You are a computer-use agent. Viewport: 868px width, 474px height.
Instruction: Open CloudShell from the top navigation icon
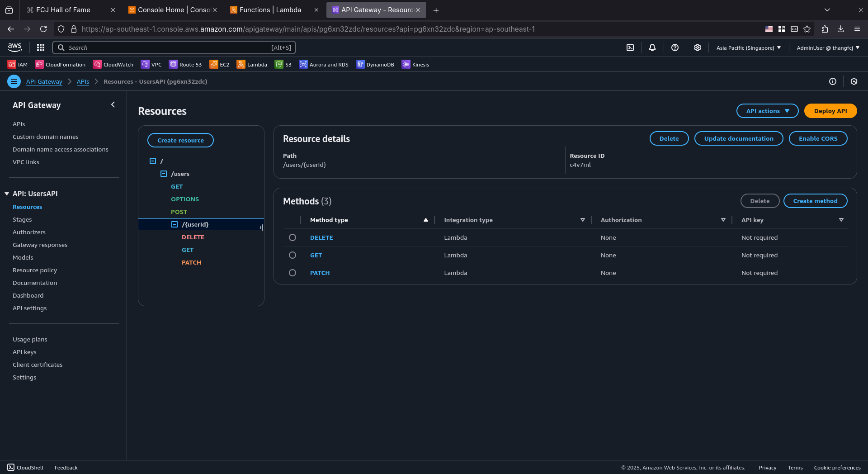coord(630,47)
